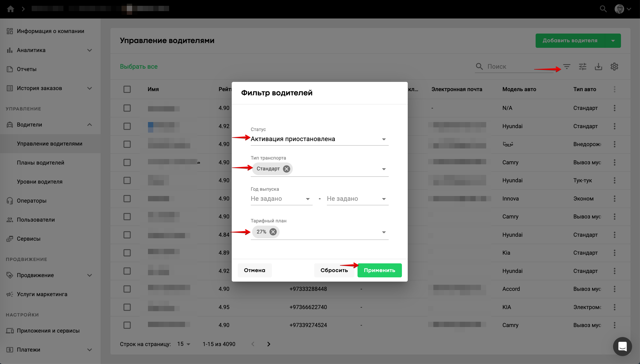
Task: Click the filter list icon near search
Action: coord(567,67)
